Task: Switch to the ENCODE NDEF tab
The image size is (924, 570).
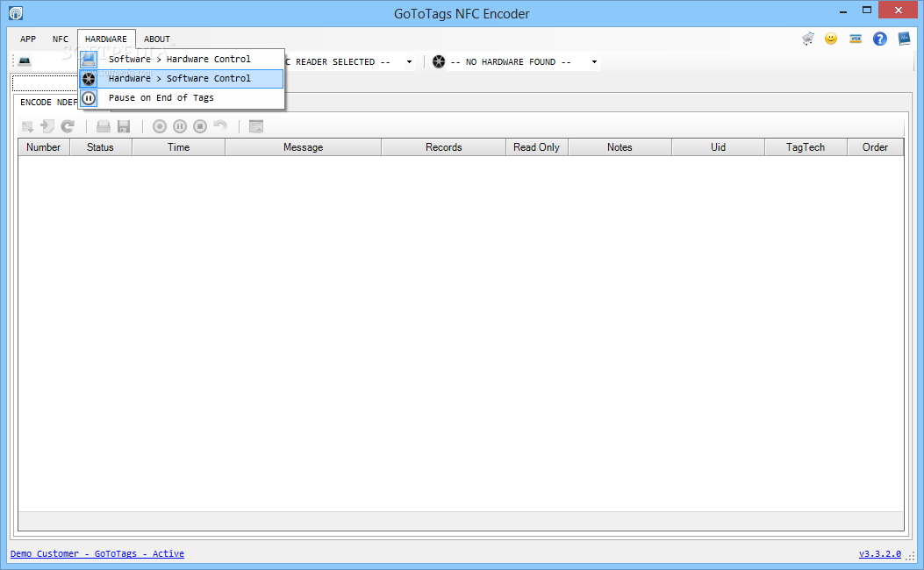Action: pos(47,103)
